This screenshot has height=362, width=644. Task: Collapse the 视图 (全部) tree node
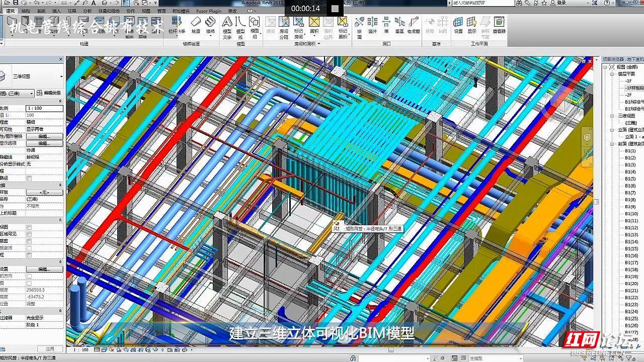[606, 67]
